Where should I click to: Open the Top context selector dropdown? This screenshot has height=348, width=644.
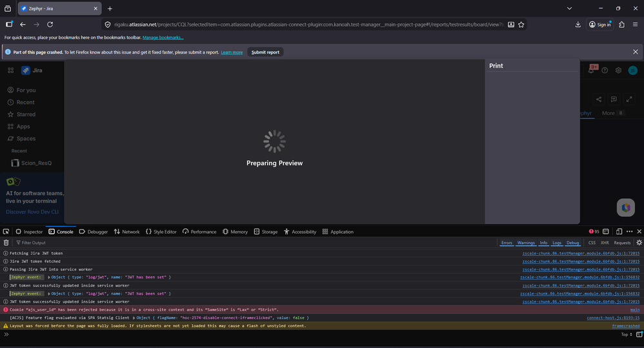626,334
